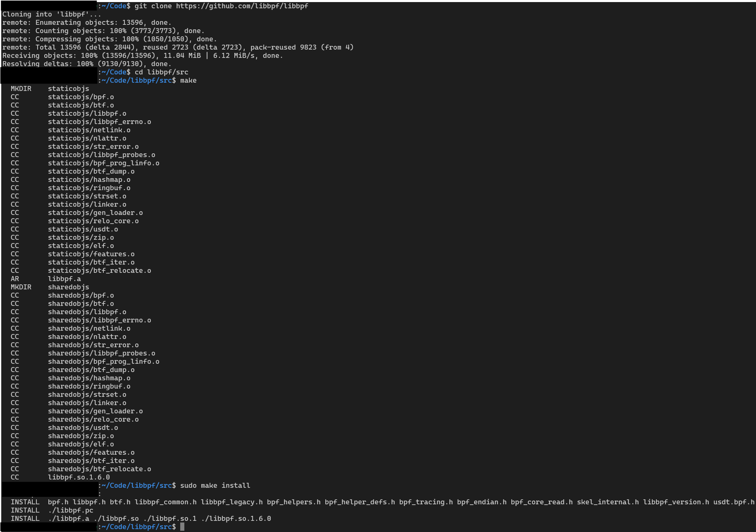Select the sharedobjs/usdt.o entry
Image resolution: width=756 pixels, height=532 pixels.
83,428
